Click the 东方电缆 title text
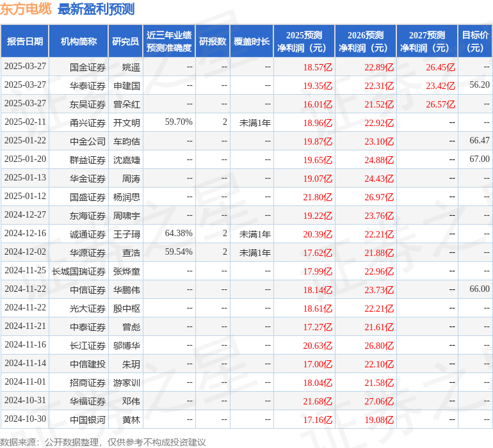The width and height of the screenshot is (493, 448). tap(26, 9)
